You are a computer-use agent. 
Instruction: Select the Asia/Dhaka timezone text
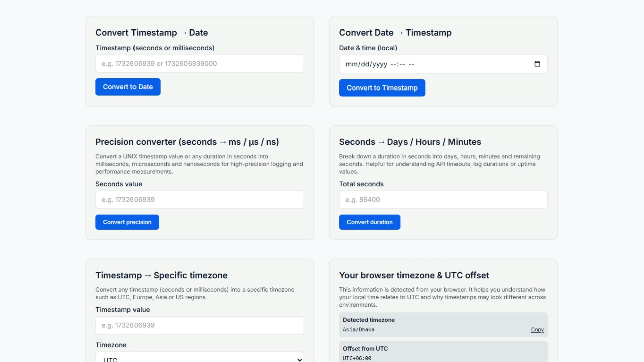[358, 329]
